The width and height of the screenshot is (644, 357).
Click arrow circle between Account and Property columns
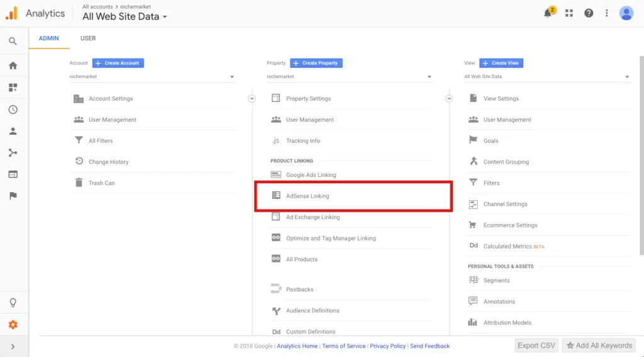(252, 99)
